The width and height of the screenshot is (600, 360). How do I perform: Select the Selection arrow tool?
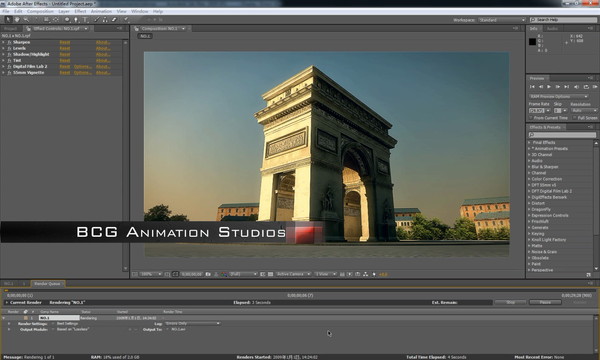point(8,19)
